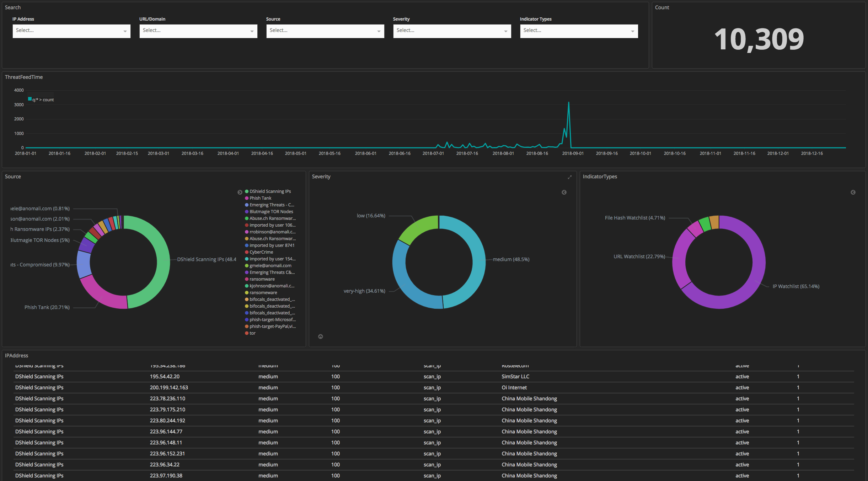Click the tor legend color dot
The image size is (868, 481).
point(247,333)
